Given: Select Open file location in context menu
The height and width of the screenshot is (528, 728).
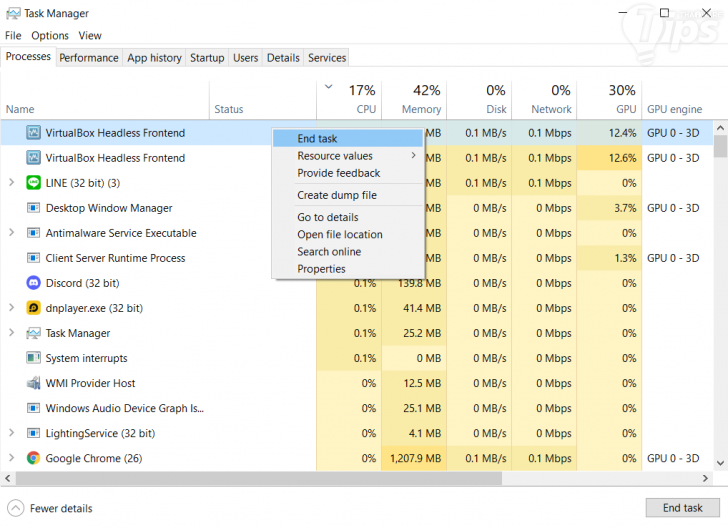Looking at the screenshot, I should [339, 235].
